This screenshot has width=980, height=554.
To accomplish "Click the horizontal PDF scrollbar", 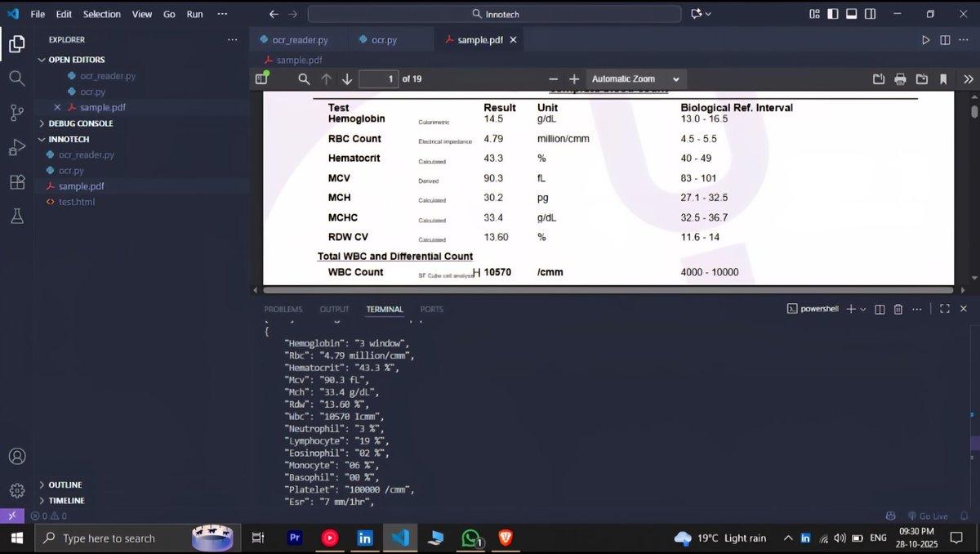I will point(604,289).
